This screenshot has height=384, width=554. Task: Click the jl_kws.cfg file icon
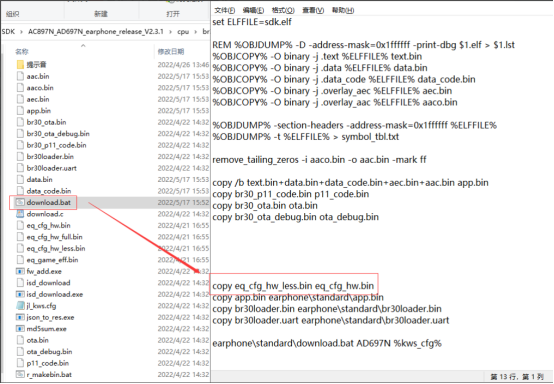tap(20, 306)
